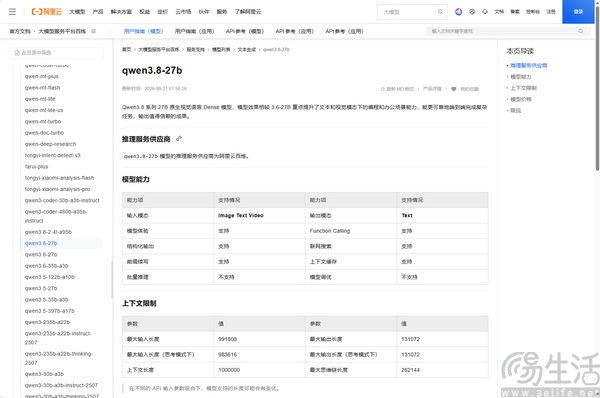Click the search icon in document search bar
Viewport: 600px width, 398px height.
point(581,31)
